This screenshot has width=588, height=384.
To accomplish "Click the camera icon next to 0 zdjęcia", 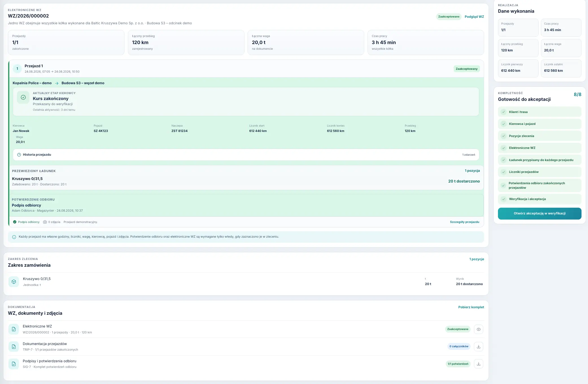I will 45,222.
